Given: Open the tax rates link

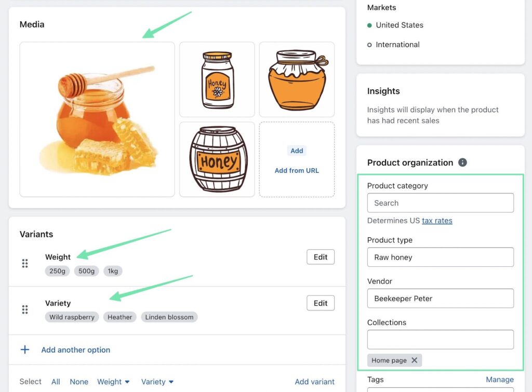Looking at the screenshot, I should point(437,221).
